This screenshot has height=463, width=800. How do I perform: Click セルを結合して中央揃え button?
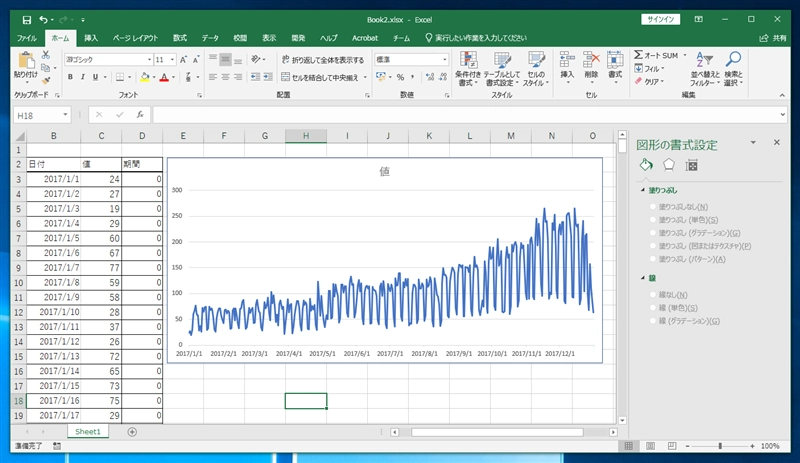(324, 77)
